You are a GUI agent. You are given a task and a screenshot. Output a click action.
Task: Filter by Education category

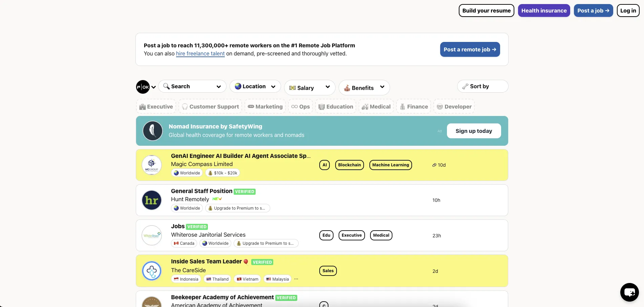point(336,107)
